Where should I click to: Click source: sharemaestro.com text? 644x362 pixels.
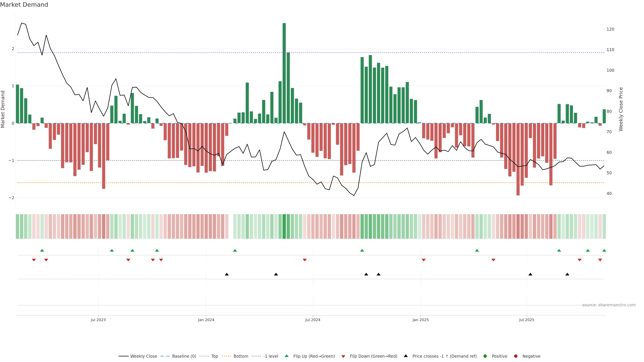click(x=609, y=305)
